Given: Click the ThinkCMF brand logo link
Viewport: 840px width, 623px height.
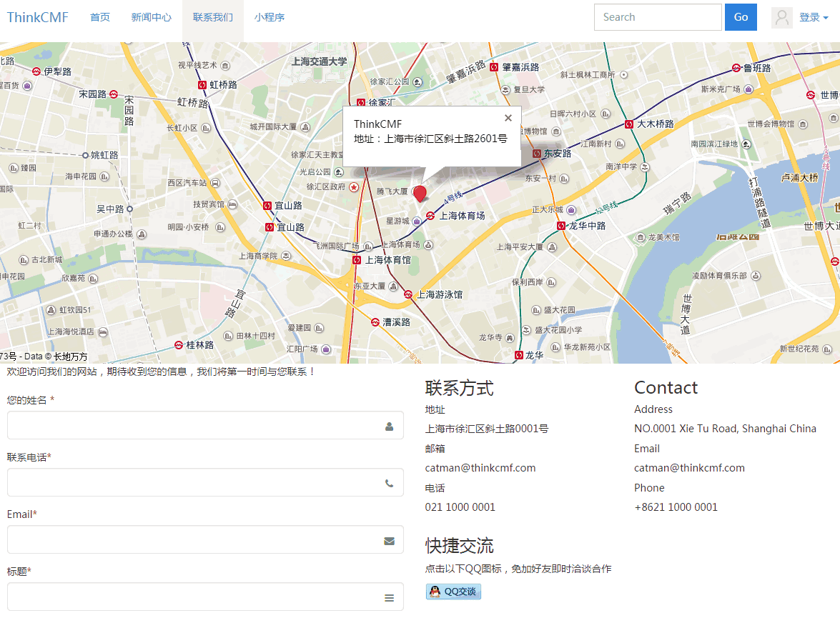Looking at the screenshot, I should coord(38,18).
